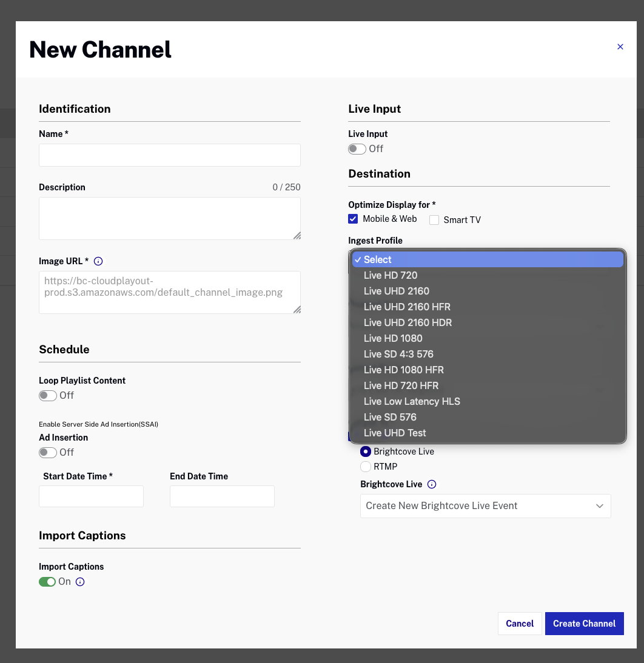Click the Start Date Time field

(91, 496)
